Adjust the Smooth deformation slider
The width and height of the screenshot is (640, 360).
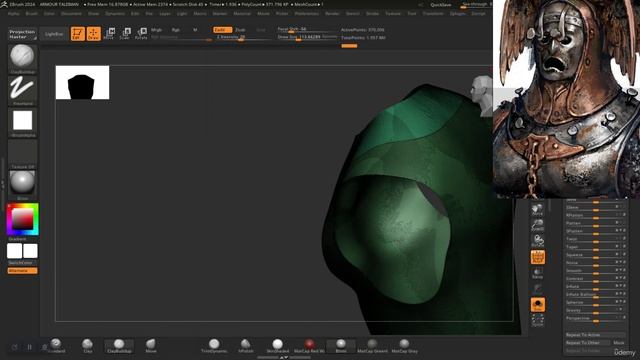click(x=595, y=271)
